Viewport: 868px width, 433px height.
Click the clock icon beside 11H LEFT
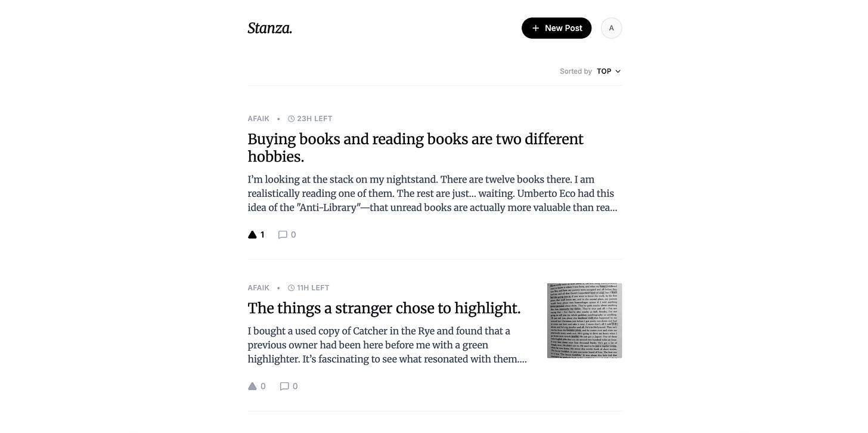(291, 287)
